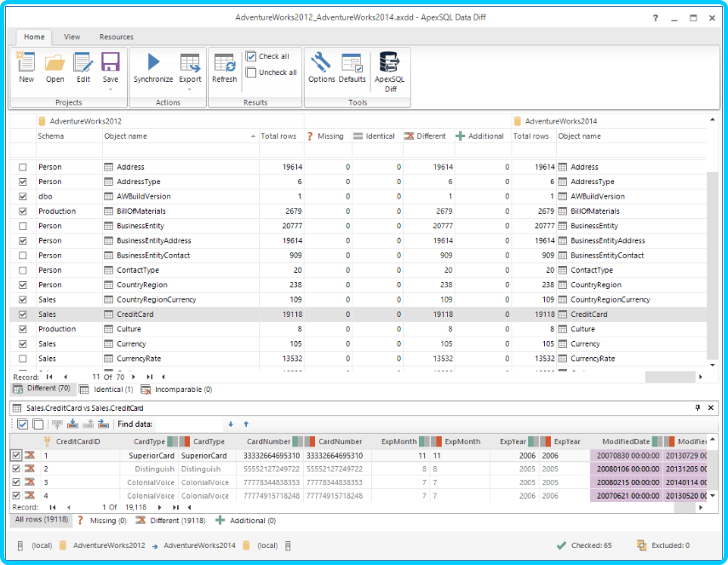Click the key icon in CreditCardID header
728x565 pixels.
tap(47, 441)
